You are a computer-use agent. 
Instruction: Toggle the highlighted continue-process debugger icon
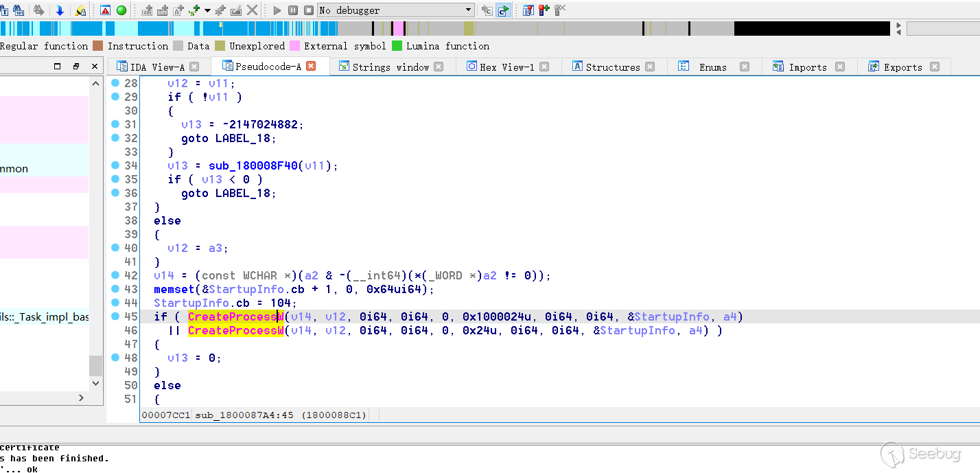coord(502,10)
